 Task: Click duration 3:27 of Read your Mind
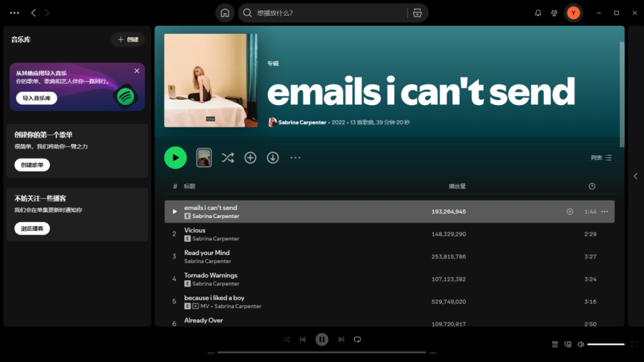[590, 257]
